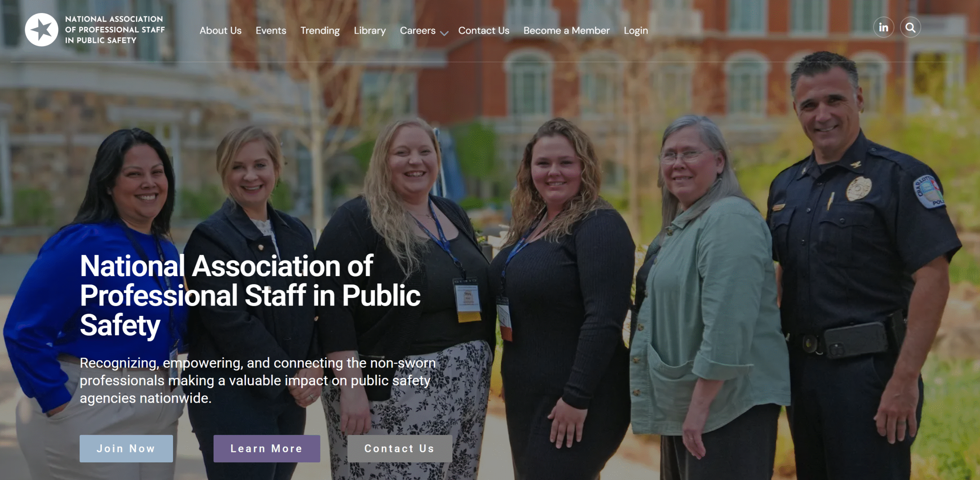980x480 pixels.
Task: Expand the Careers dropdown chevron
Action: (x=444, y=33)
